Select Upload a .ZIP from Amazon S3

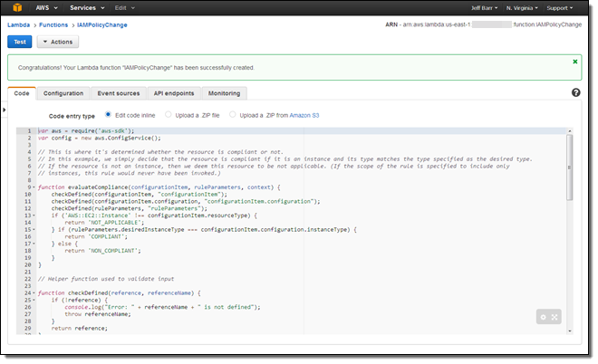point(234,115)
